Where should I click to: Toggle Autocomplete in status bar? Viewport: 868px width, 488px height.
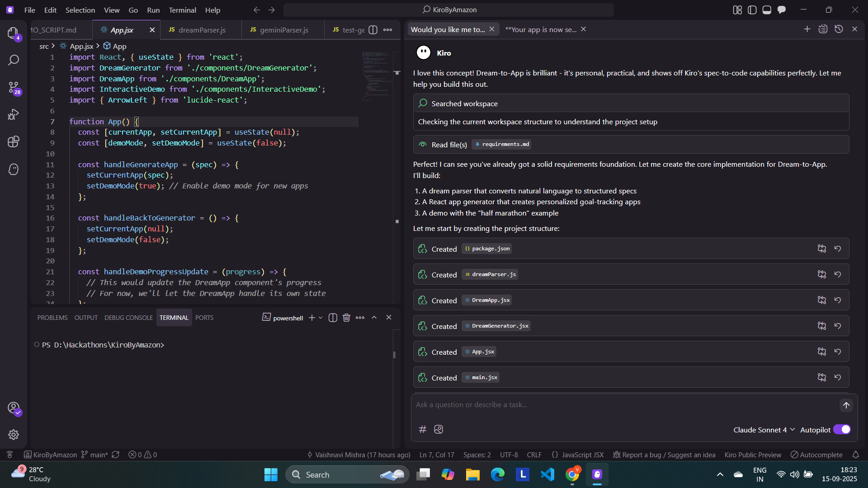pos(816,455)
